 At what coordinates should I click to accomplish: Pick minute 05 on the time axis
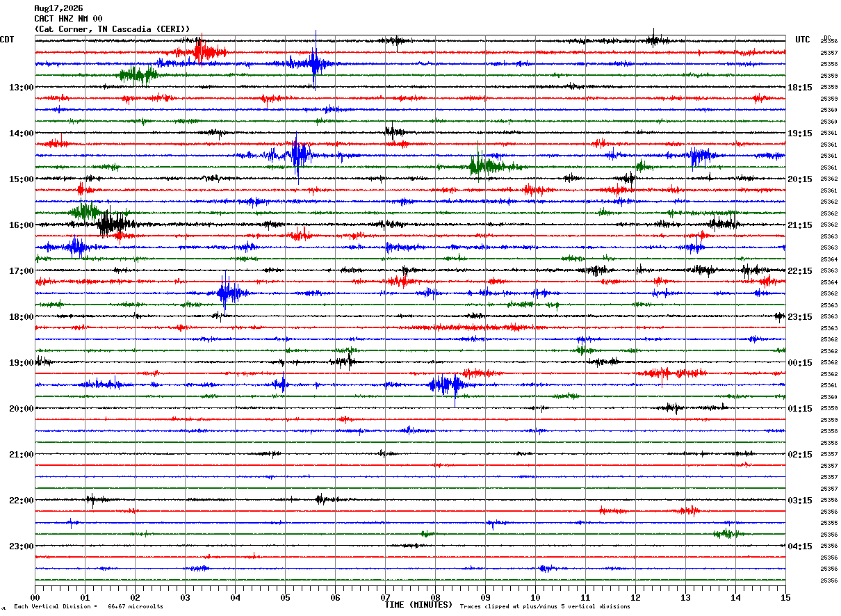click(x=285, y=597)
